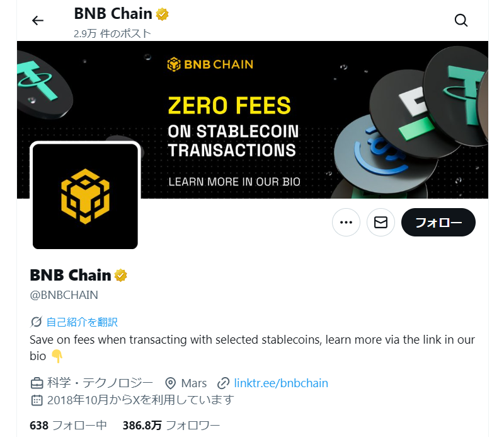
Task: Click the @BNBCHAIN handle text
Action: pos(64,295)
